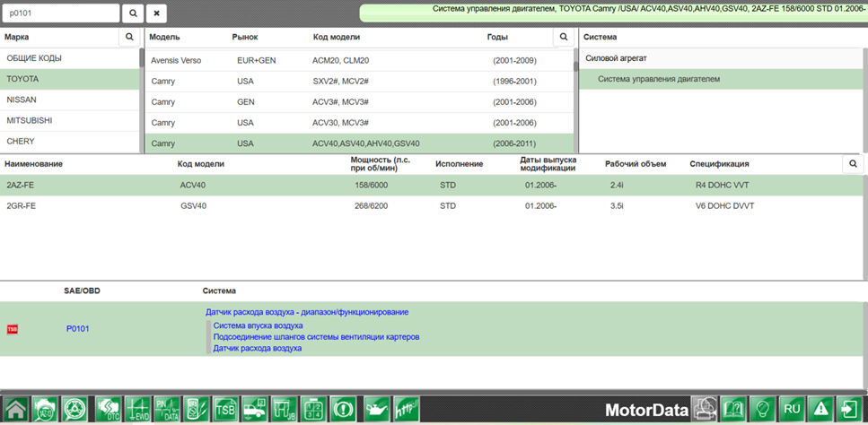Click the 268/6200 power cell

pyautogui.click(x=372, y=206)
